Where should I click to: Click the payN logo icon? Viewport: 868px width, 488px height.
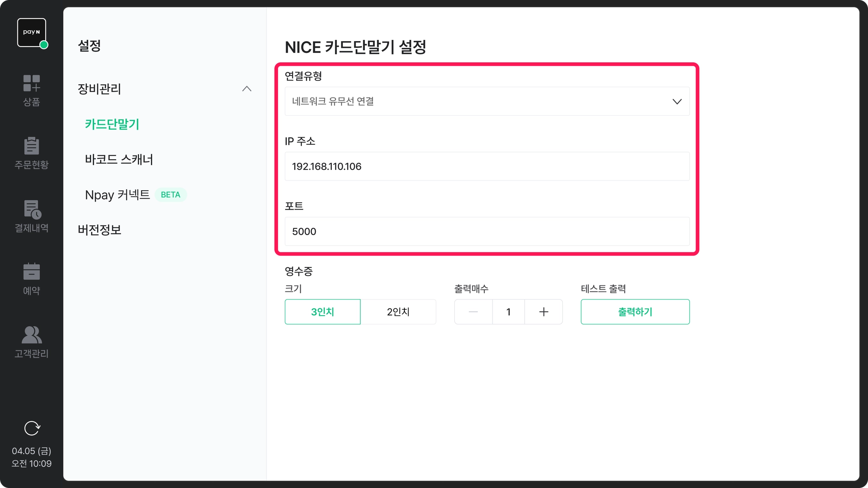click(31, 33)
